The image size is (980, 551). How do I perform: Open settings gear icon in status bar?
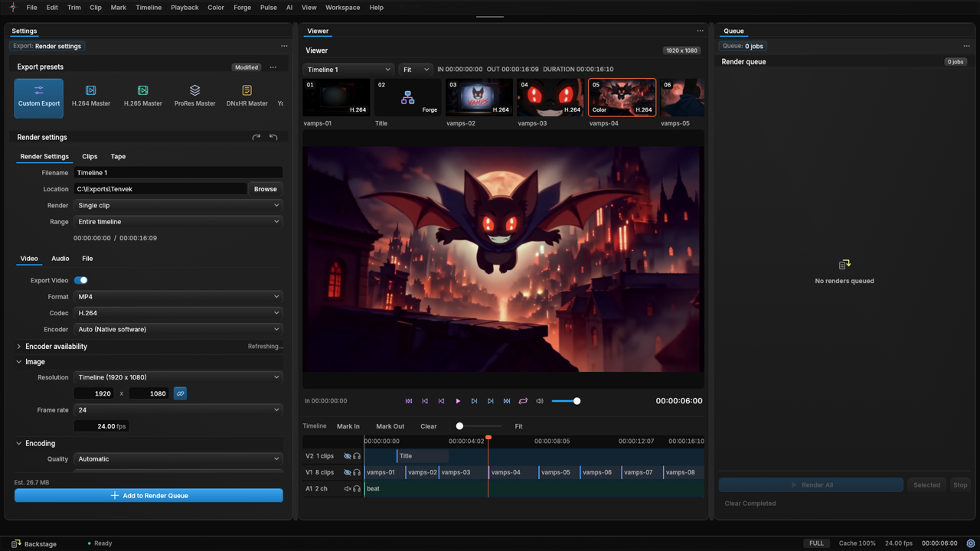[x=970, y=543]
